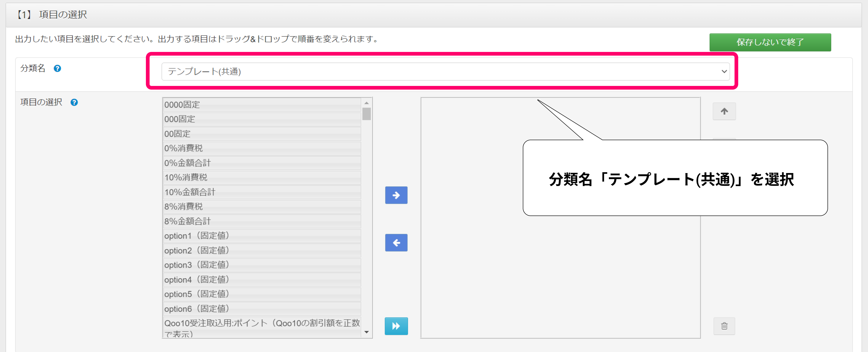Select 0000固定 in the item list
The width and height of the screenshot is (868, 352).
[261, 105]
